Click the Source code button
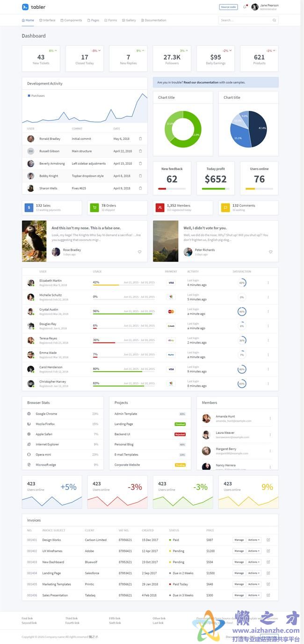Image resolution: width=304 pixels, height=644 pixels. coord(228,7)
